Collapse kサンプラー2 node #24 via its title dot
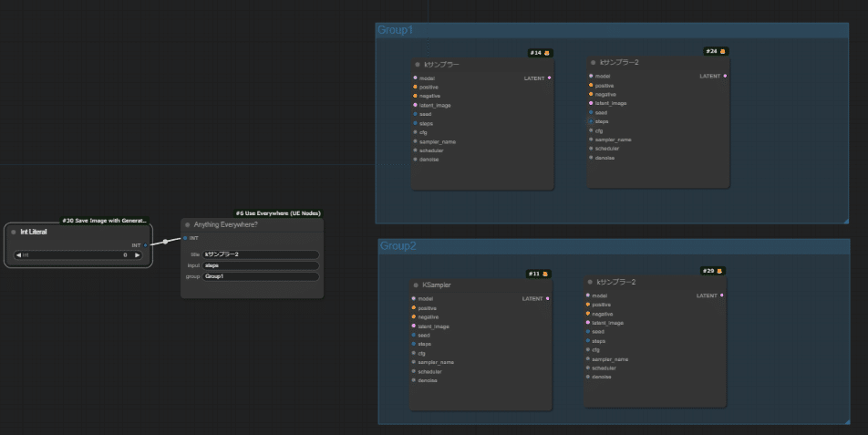The image size is (868, 435). 594,63
